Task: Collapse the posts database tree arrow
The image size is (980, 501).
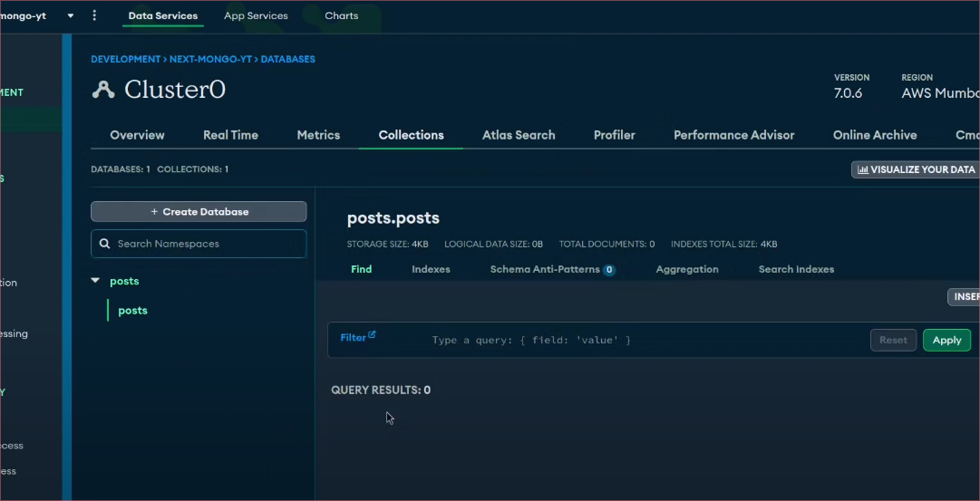Action: (x=95, y=281)
